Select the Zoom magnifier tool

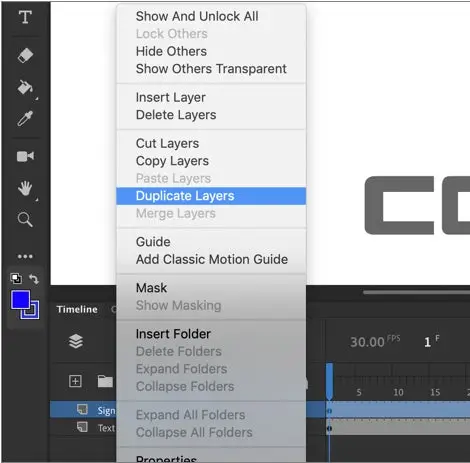(x=25, y=220)
